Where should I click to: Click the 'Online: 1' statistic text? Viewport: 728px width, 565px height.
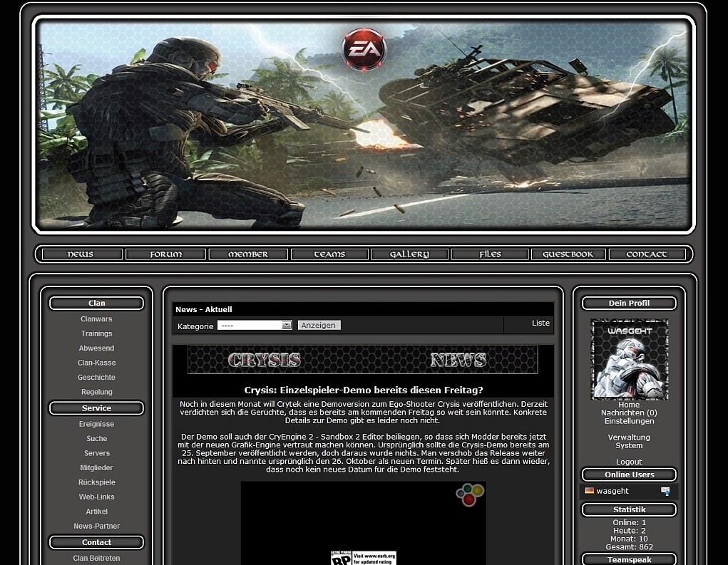point(629,523)
